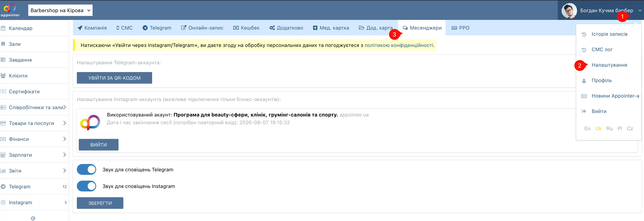Image resolution: width=644 pixels, height=221 pixels.
Task: Switch language to En
Action: pyautogui.click(x=587, y=129)
